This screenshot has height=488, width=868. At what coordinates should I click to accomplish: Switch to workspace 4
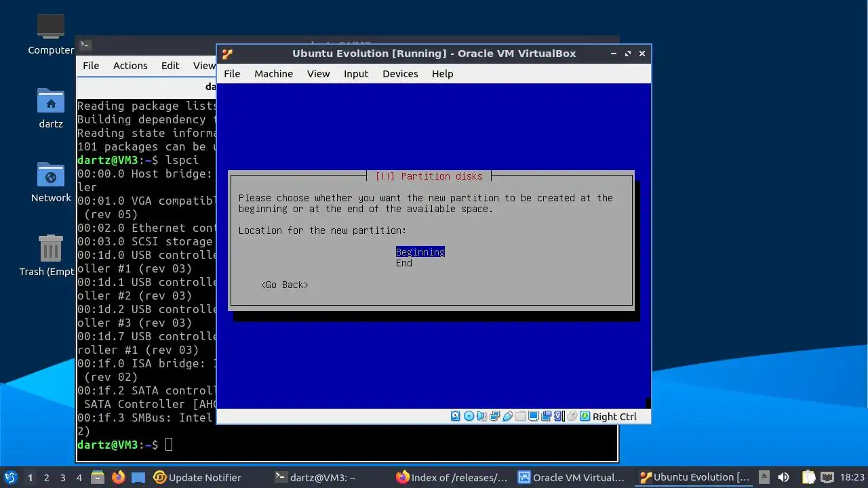click(x=79, y=478)
